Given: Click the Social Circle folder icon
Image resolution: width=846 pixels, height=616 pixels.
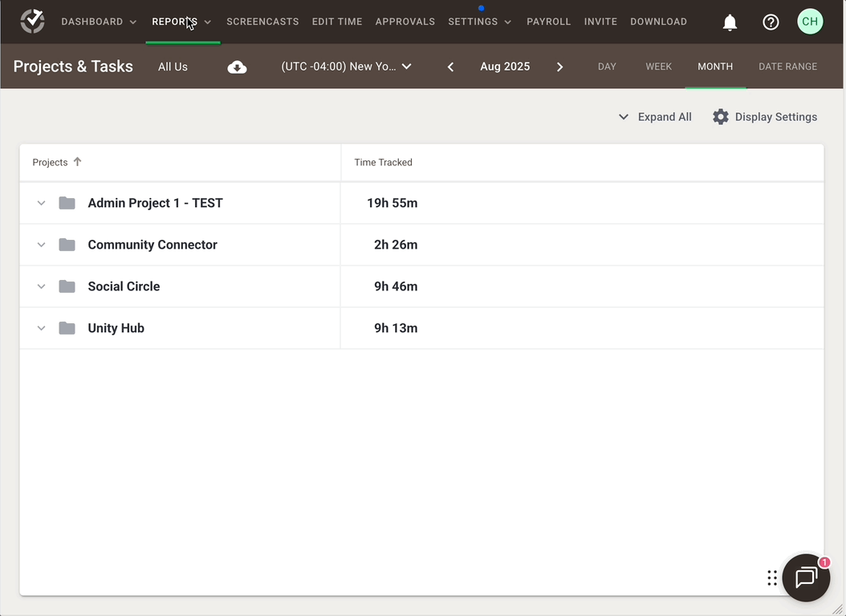Looking at the screenshot, I should click(x=67, y=286).
